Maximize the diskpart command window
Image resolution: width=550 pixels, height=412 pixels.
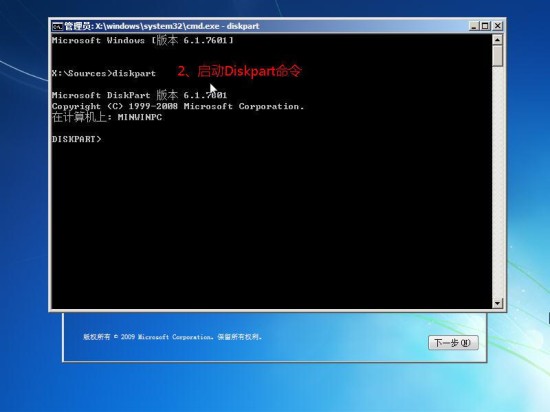click(485, 26)
